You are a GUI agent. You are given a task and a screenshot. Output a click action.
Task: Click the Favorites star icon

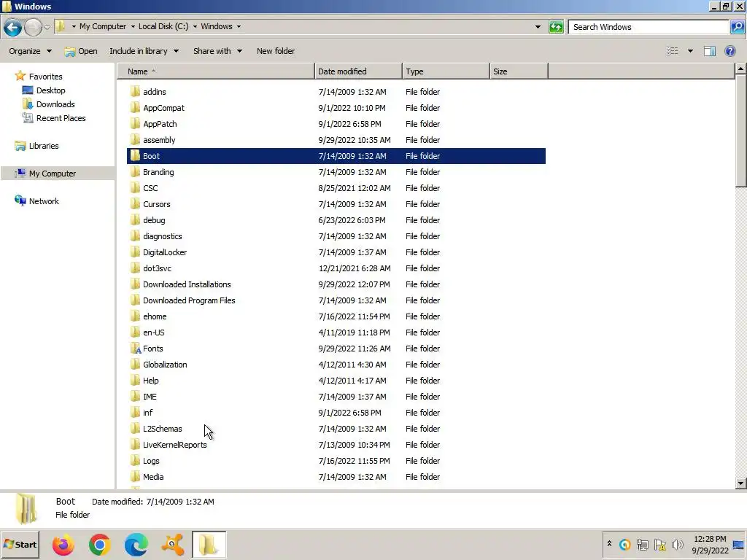[20, 76]
